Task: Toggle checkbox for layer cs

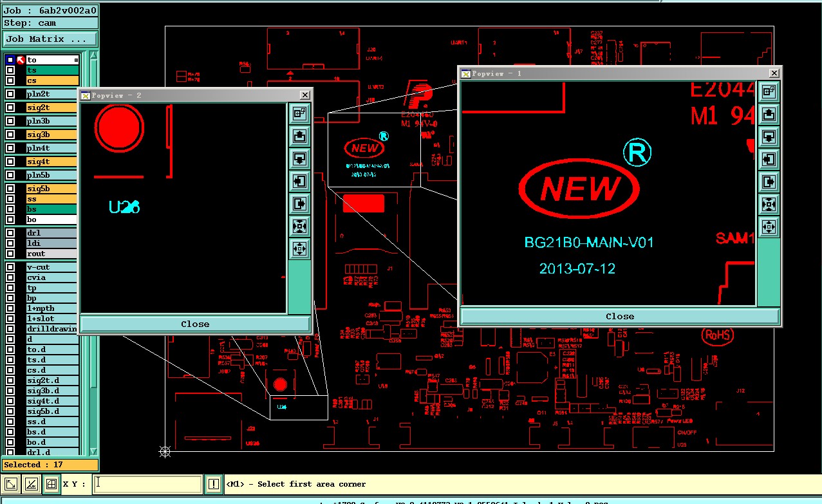Action: click(x=10, y=80)
